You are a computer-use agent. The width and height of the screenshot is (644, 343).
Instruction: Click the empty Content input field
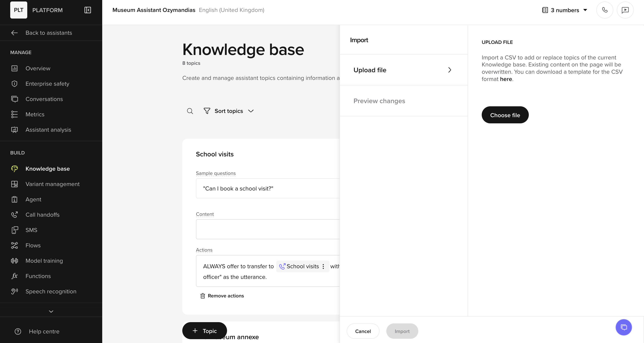click(x=268, y=229)
